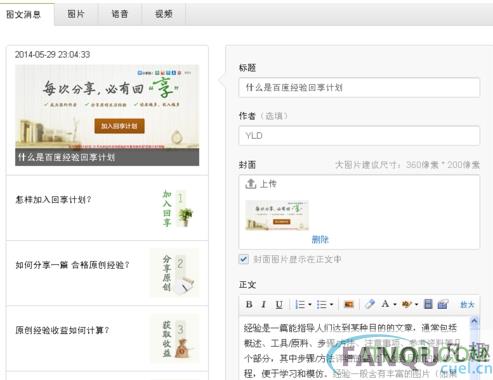Open the numbered list dropdown arrow
The height and width of the screenshot is (380, 493).
click(310, 304)
